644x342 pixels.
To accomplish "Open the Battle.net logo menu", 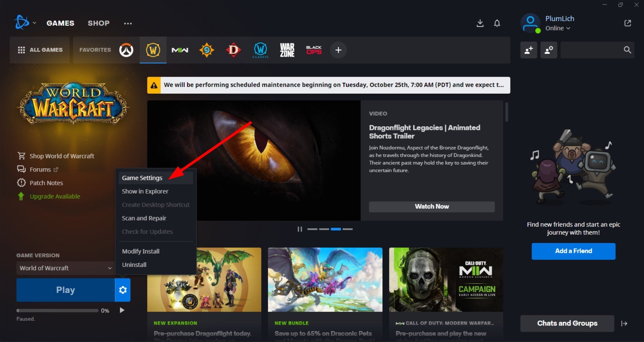I will [24, 23].
